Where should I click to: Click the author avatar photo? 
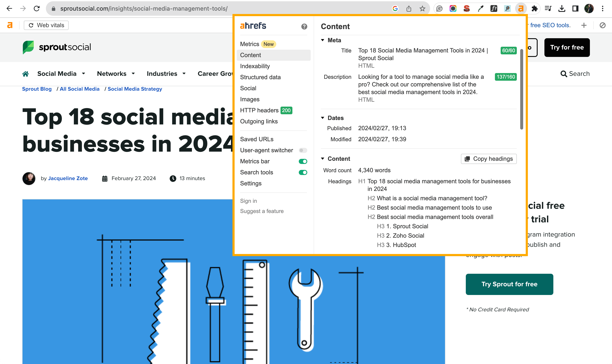pyautogui.click(x=29, y=178)
